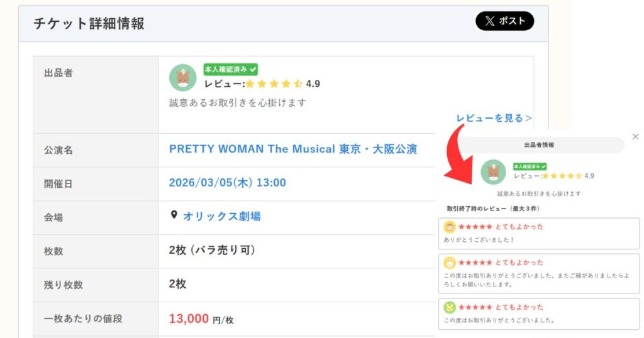Click the star rating inside the popup
This screenshot has width=644, height=338.
pos(562,176)
